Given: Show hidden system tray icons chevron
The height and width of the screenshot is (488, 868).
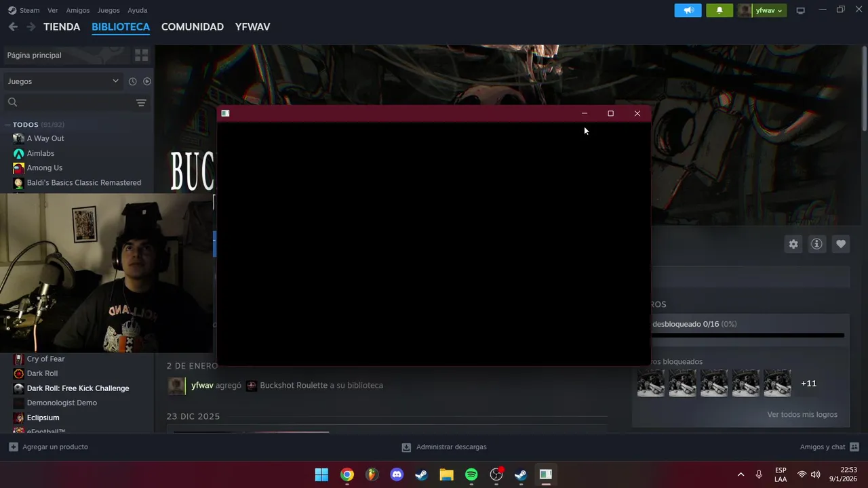Looking at the screenshot, I should (741, 474).
